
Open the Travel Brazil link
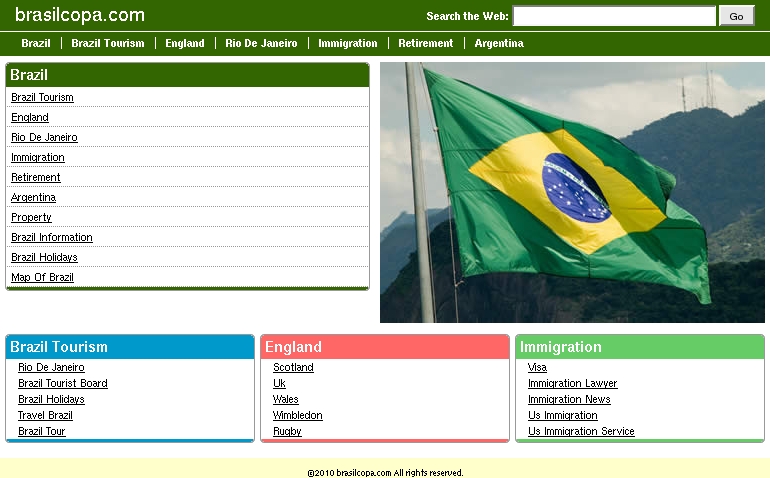[x=45, y=415]
